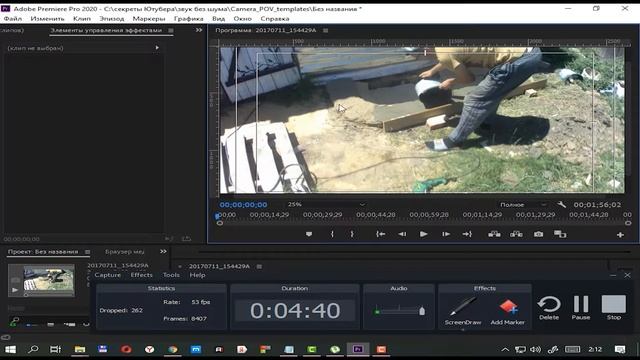Switch to the Проект: Без названия tab
The image size is (640, 360).
click(x=42, y=252)
